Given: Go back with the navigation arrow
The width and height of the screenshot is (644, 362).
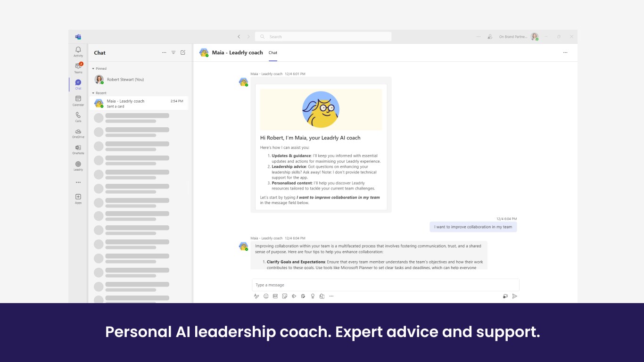Looking at the screenshot, I should pyautogui.click(x=239, y=37).
